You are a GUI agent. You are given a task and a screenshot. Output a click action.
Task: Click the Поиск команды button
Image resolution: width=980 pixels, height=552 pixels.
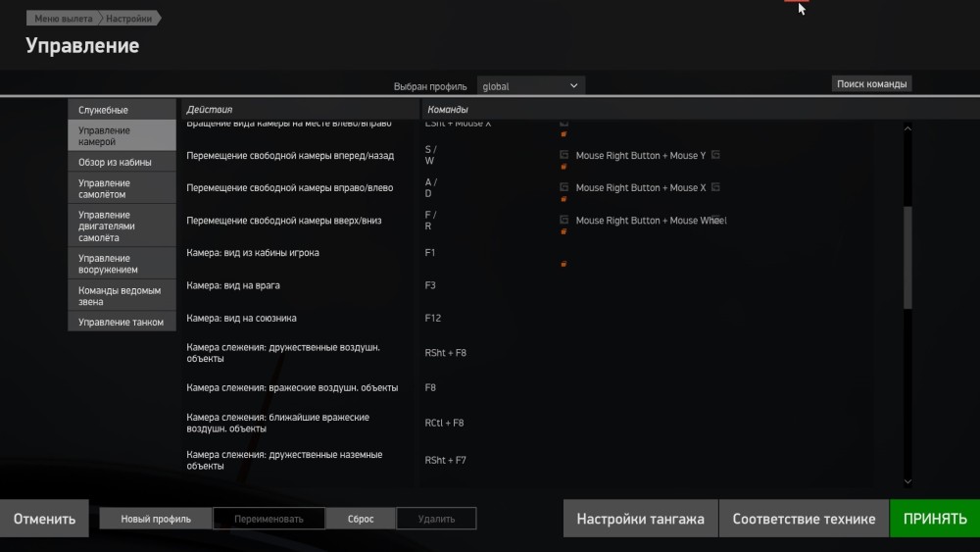pyautogui.click(x=871, y=83)
